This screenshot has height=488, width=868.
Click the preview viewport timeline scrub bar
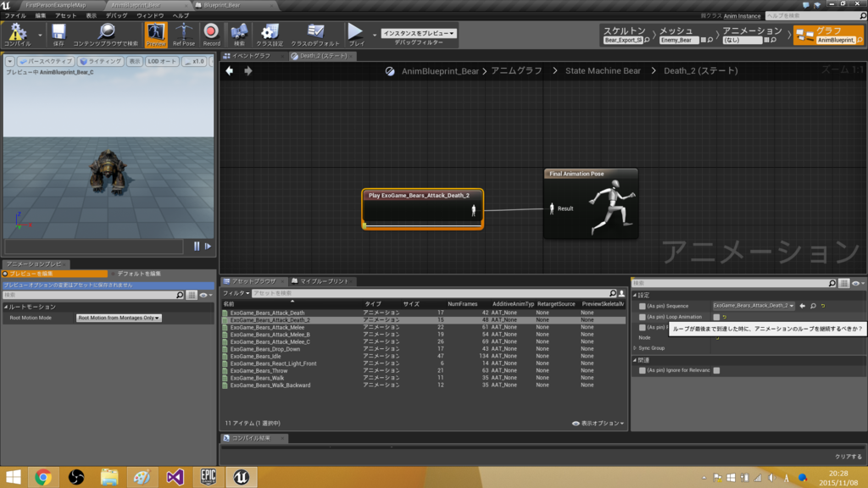click(94, 247)
